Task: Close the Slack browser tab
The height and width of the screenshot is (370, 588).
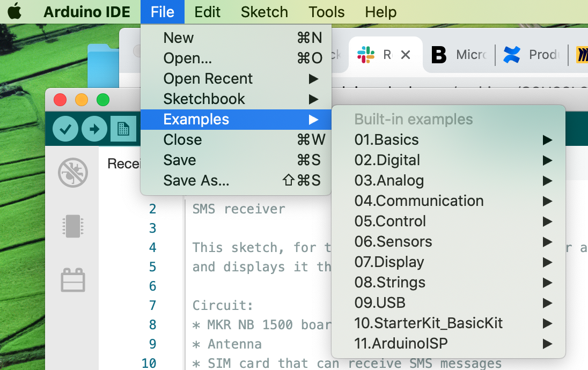Action: coord(406,55)
